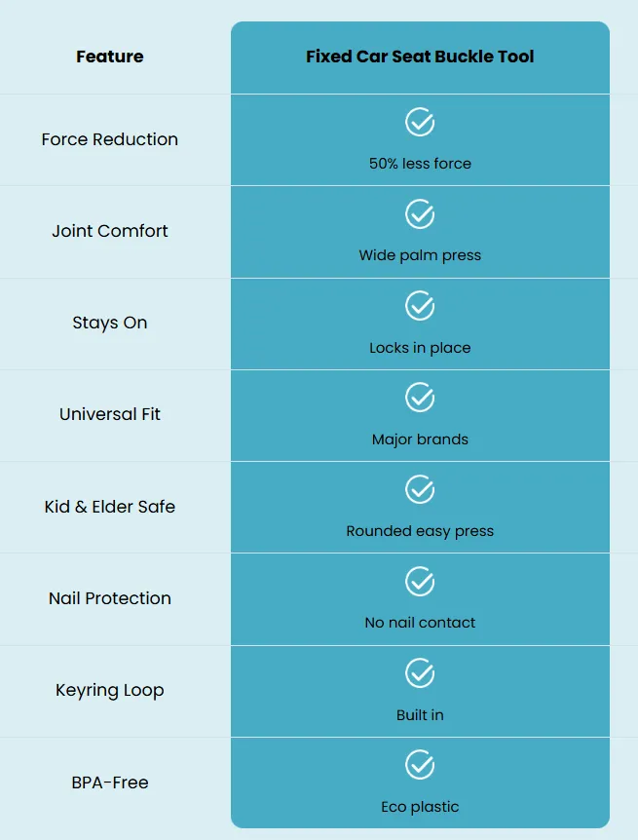638x840 pixels.
Task: Click the Universal Fit row label
Action: (110, 414)
